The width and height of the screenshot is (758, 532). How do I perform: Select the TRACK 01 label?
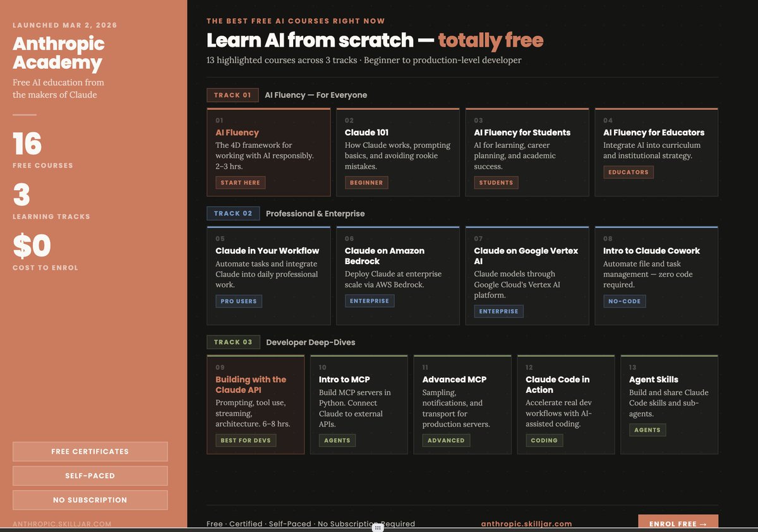tap(232, 95)
